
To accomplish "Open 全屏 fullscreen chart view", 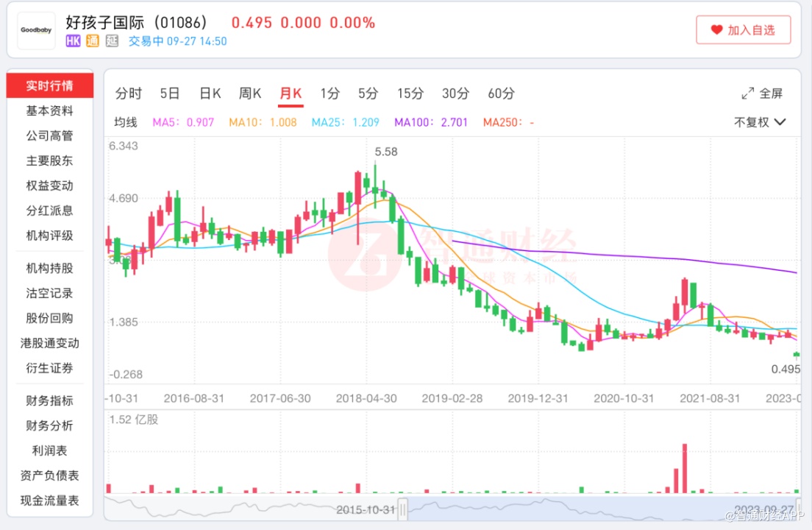I will [x=762, y=93].
